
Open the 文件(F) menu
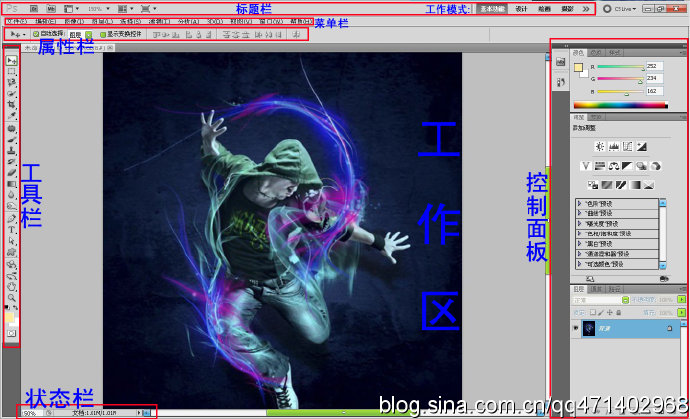pos(17,21)
